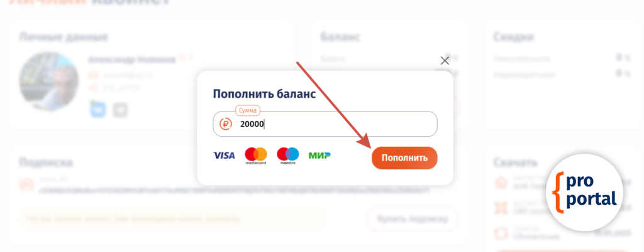This screenshot has width=644, height=252.
Task: Click the first icon in Скачать list
Action: click(501, 182)
